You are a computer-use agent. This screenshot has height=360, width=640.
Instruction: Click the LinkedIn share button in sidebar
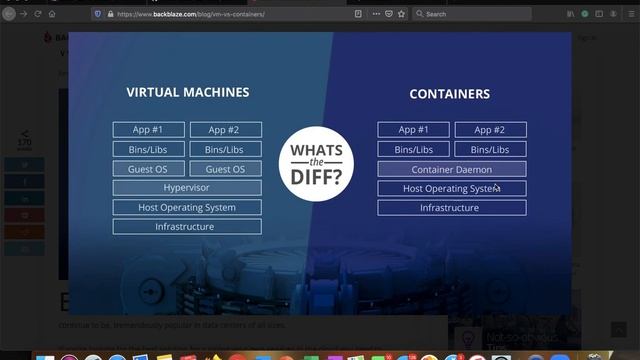24,198
